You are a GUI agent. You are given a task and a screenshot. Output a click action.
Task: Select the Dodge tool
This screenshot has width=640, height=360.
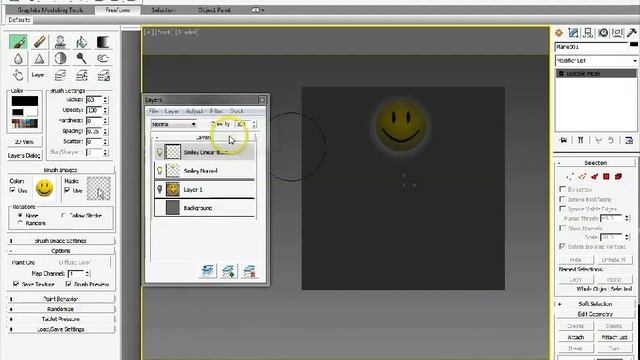click(x=82, y=59)
